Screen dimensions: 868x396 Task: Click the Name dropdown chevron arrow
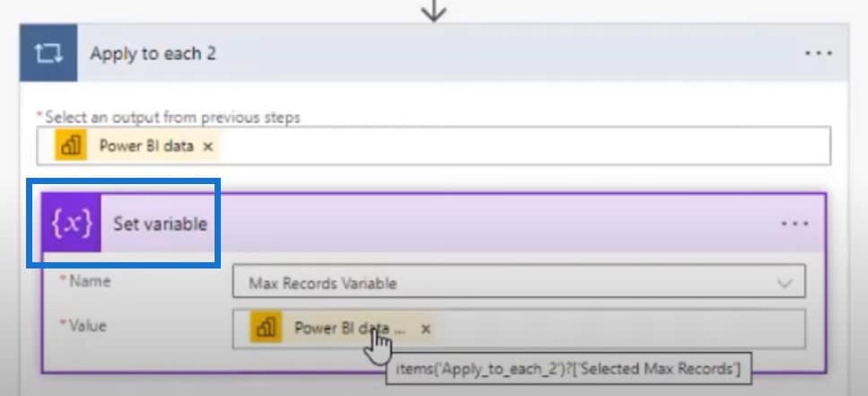tap(785, 284)
